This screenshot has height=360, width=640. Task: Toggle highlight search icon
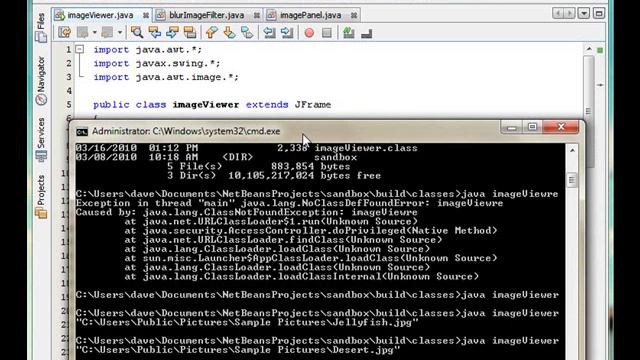pyautogui.click(x=190, y=32)
